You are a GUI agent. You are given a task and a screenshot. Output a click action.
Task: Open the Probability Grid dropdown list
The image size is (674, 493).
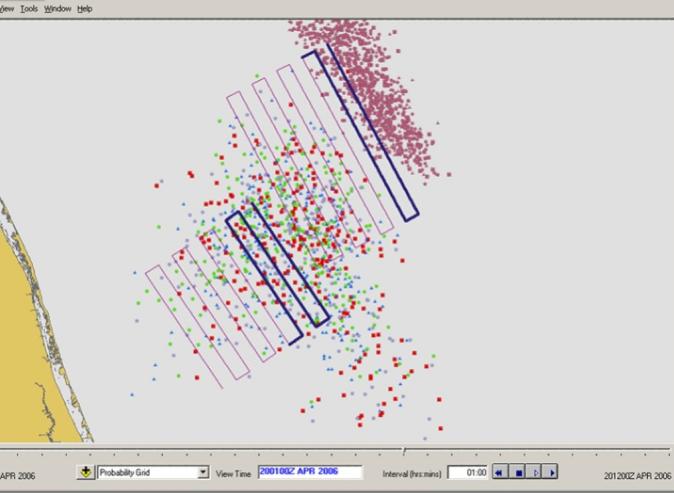coord(202,472)
